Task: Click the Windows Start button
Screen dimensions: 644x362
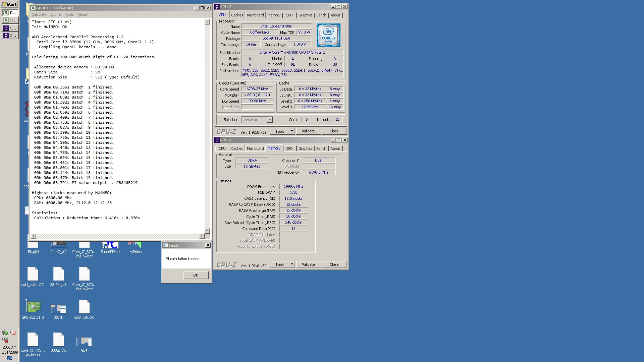Action: 9,4
